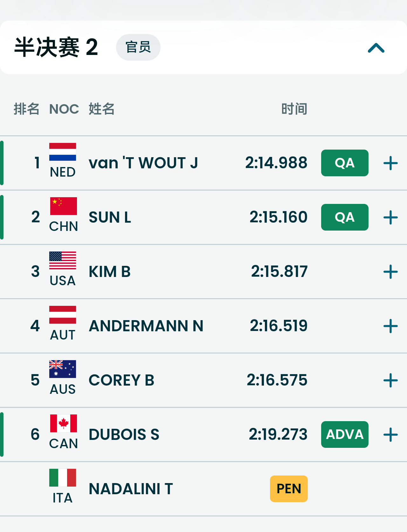Click the USA flag icon
Viewport: 407px width, 532px height.
point(63,260)
